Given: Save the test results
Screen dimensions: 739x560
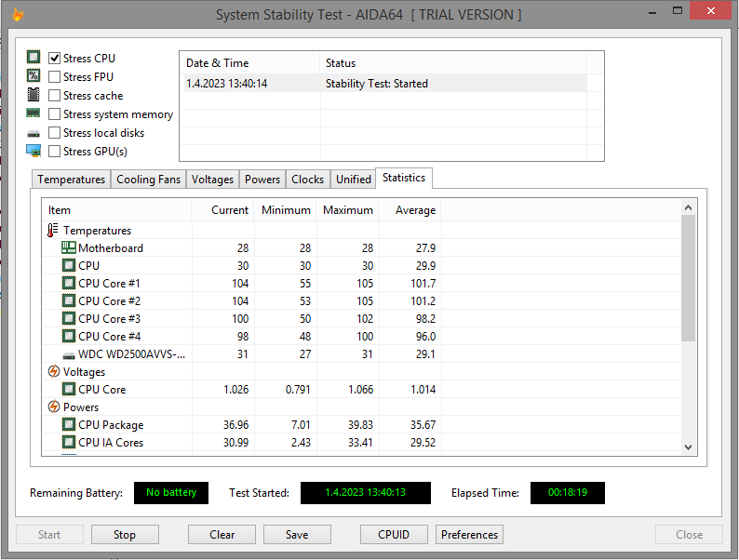Looking at the screenshot, I should point(297,535).
